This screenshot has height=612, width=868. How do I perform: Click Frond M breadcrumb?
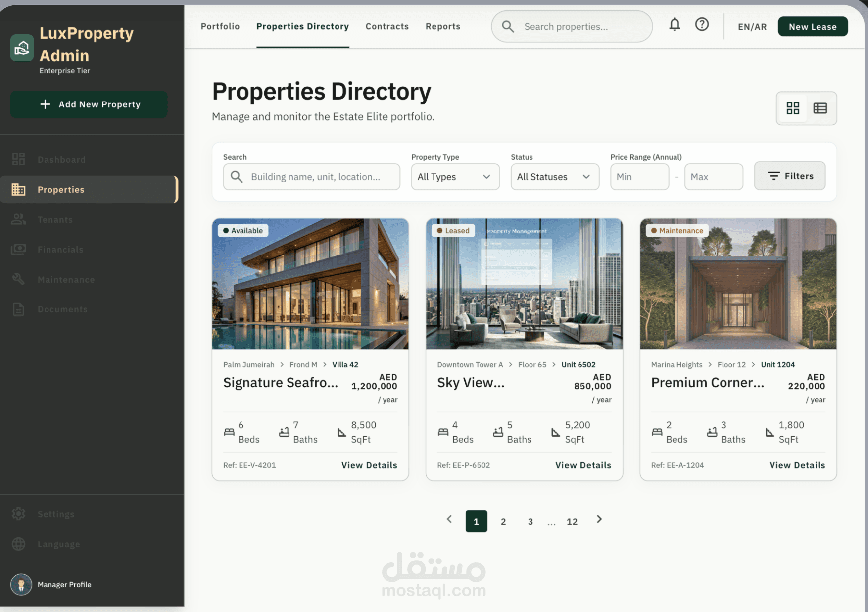click(303, 364)
